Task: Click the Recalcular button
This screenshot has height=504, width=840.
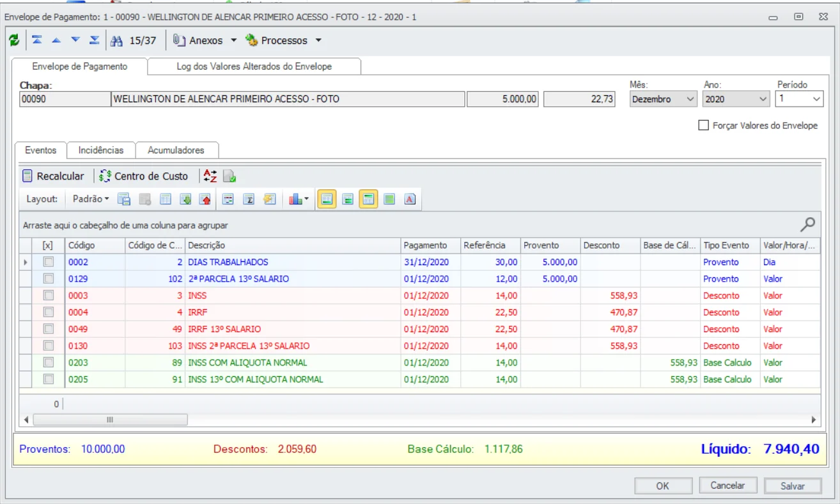Action: (54, 176)
